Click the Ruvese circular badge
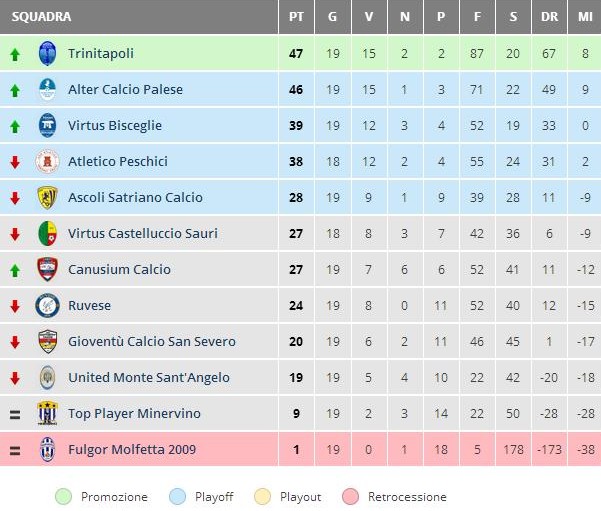Image resolution: width=601 pixels, height=511 pixels. point(47,306)
